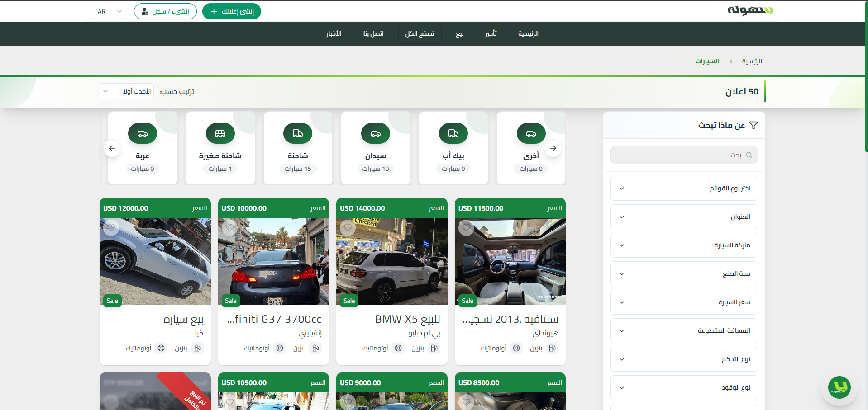Click the search magnifier in the filter panel

coord(749,155)
